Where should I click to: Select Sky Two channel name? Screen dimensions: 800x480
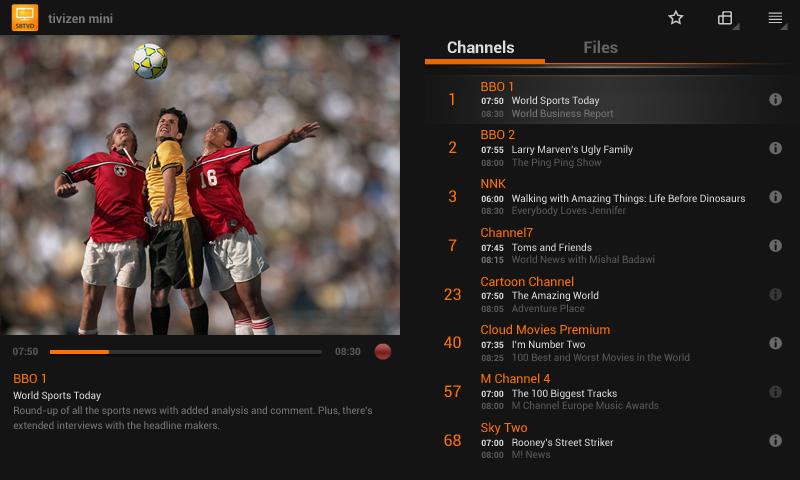point(504,427)
